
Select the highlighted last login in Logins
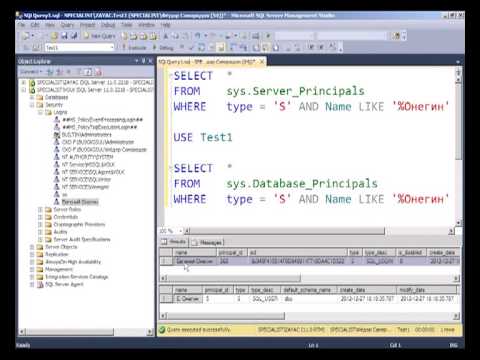tap(80, 202)
